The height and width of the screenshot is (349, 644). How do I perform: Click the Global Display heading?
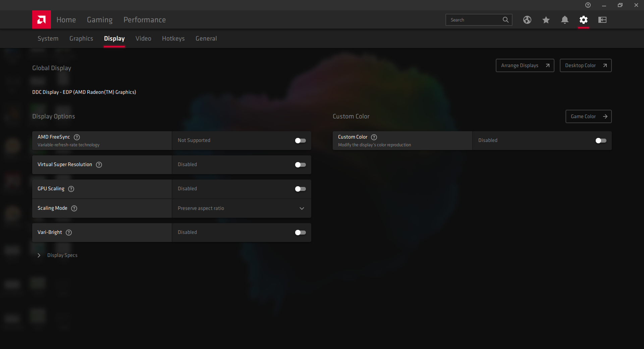52,68
